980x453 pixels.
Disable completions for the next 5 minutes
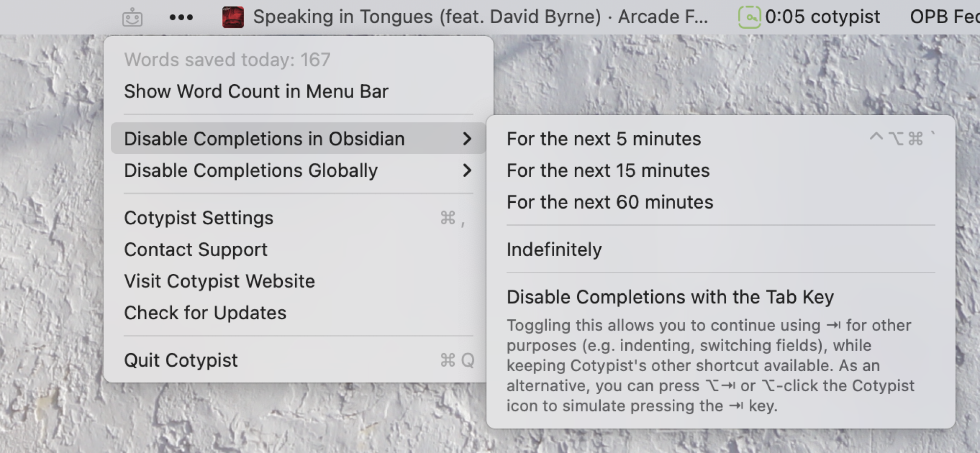[x=721, y=139]
